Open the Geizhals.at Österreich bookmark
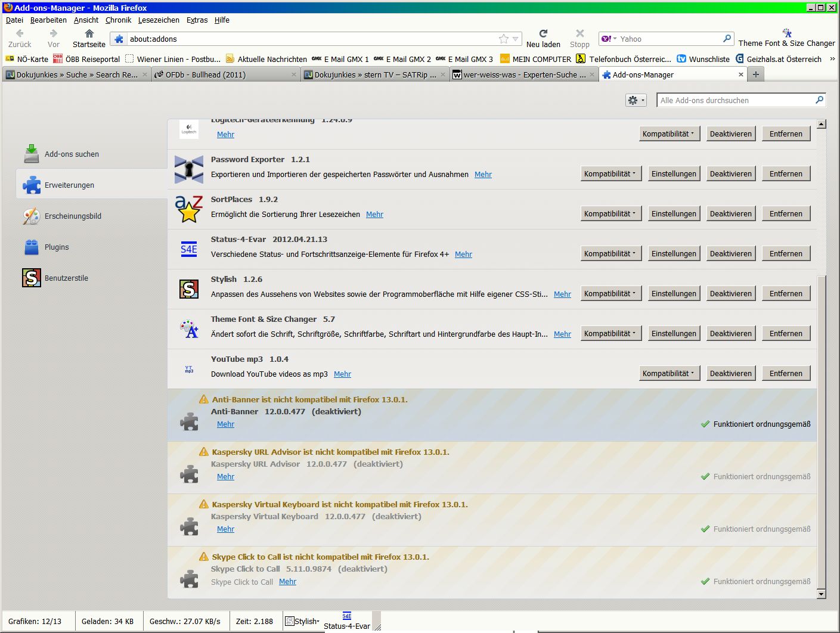This screenshot has width=840, height=633. point(779,59)
